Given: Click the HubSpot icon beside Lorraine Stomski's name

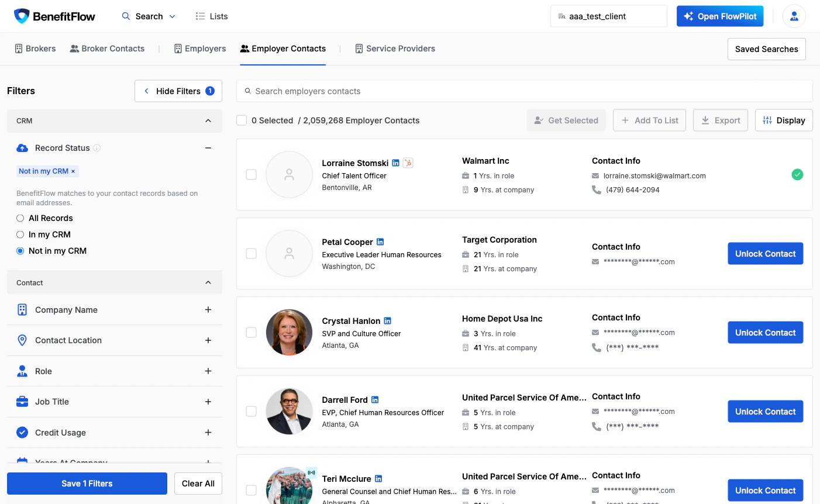Looking at the screenshot, I should tap(408, 163).
